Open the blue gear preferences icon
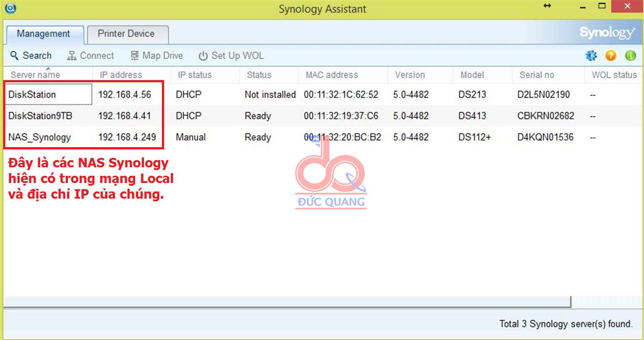The width and height of the screenshot is (644, 340). click(591, 55)
